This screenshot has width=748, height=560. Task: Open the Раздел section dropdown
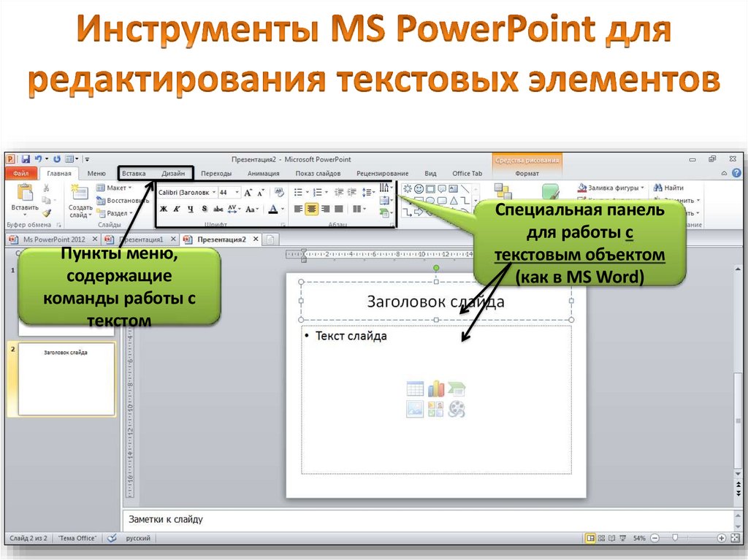pos(115,212)
